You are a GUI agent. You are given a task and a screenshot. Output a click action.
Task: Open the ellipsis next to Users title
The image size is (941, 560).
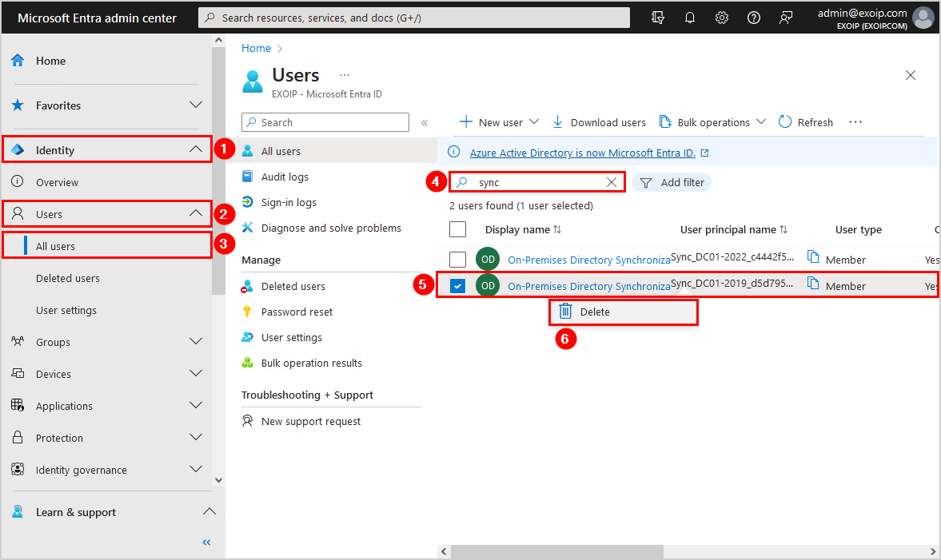tap(345, 75)
